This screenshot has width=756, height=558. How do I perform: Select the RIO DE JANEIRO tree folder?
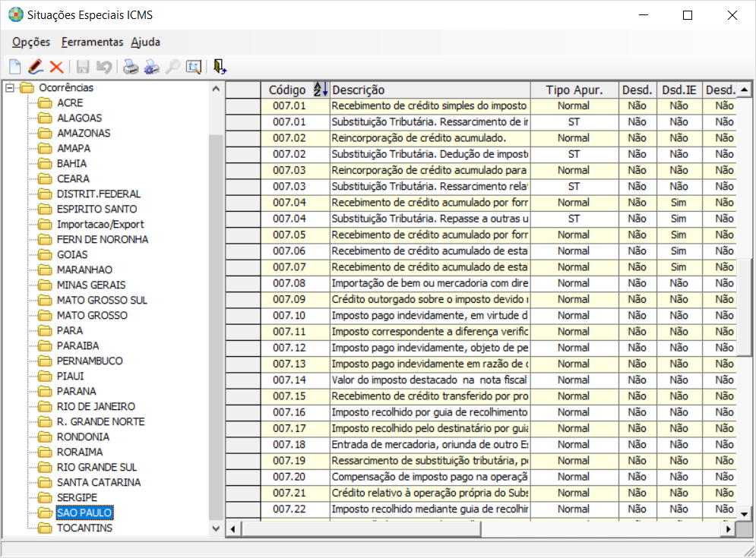tap(96, 407)
